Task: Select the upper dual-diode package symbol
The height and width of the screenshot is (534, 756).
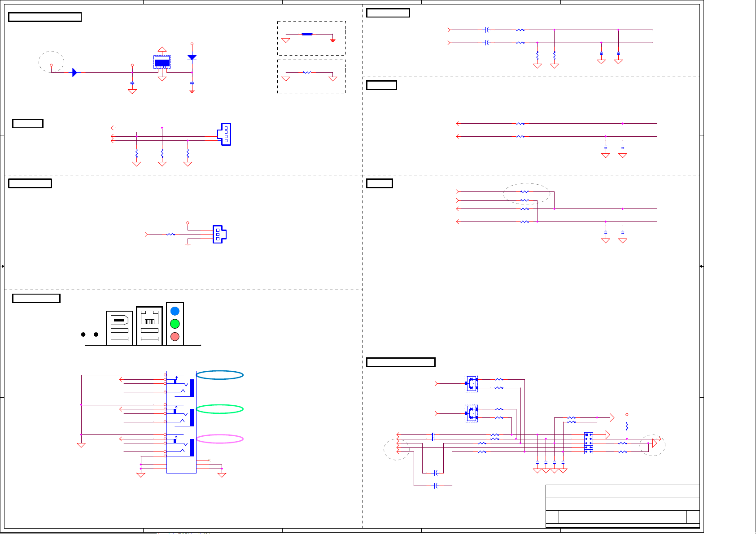Action: coord(471,383)
